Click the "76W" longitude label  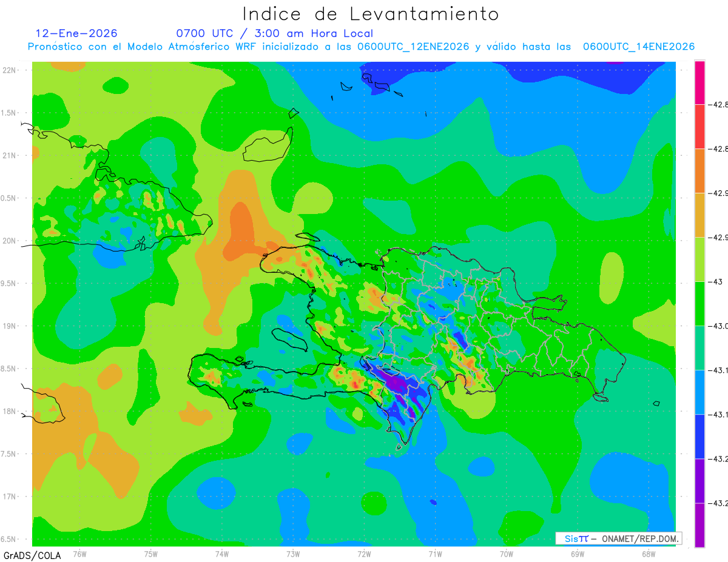click(x=79, y=554)
